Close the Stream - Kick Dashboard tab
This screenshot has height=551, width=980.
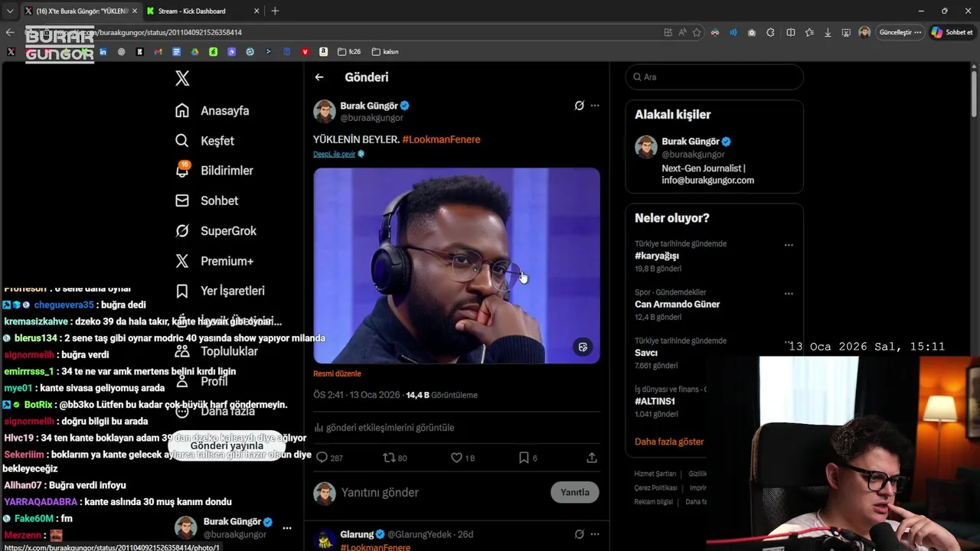(x=256, y=11)
